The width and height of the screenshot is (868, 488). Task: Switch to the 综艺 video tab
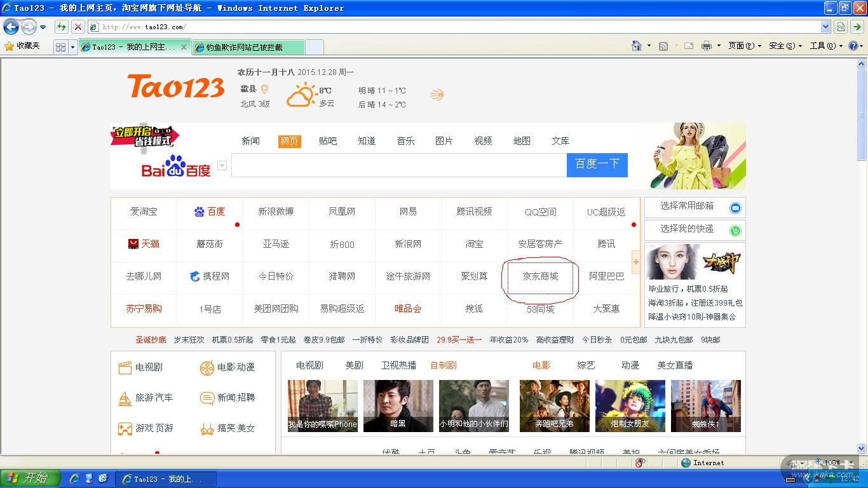coord(586,365)
